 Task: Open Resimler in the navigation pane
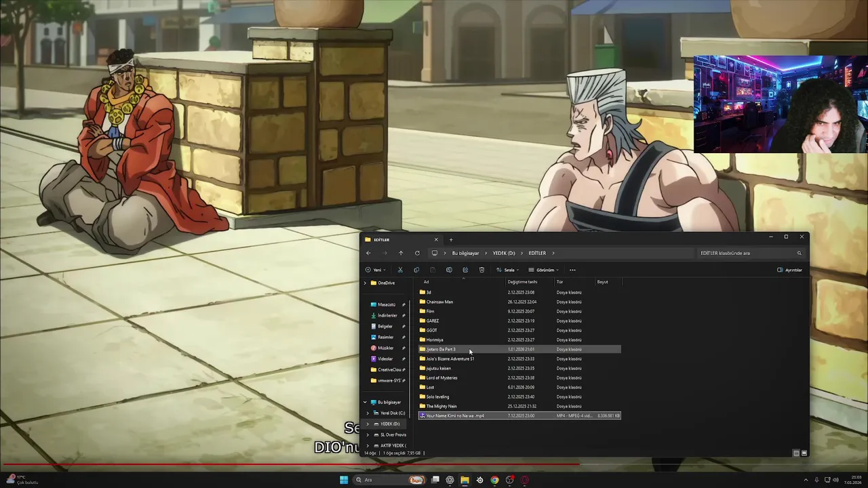click(x=385, y=337)
